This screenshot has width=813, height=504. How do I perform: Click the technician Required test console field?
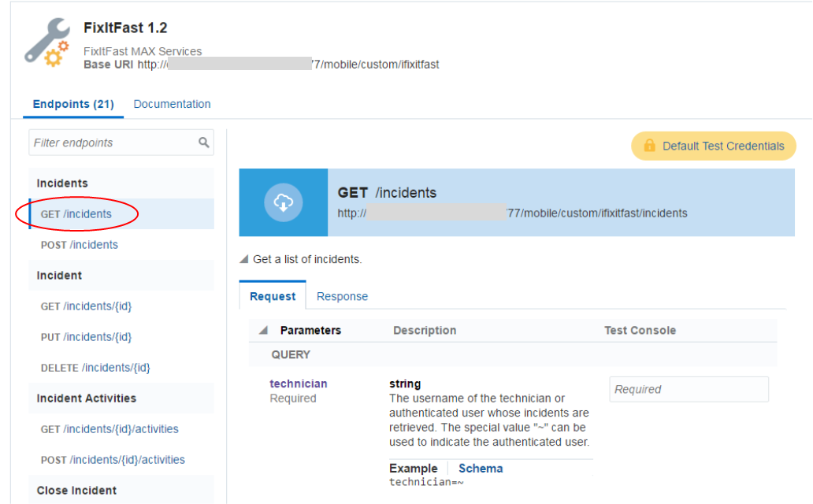coord(689,389)
